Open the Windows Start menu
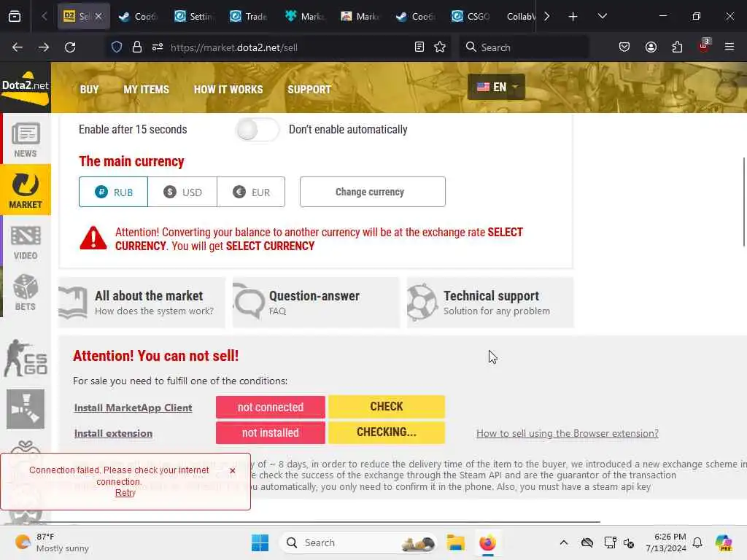This screenshot has height=560, width=747. 260,542
